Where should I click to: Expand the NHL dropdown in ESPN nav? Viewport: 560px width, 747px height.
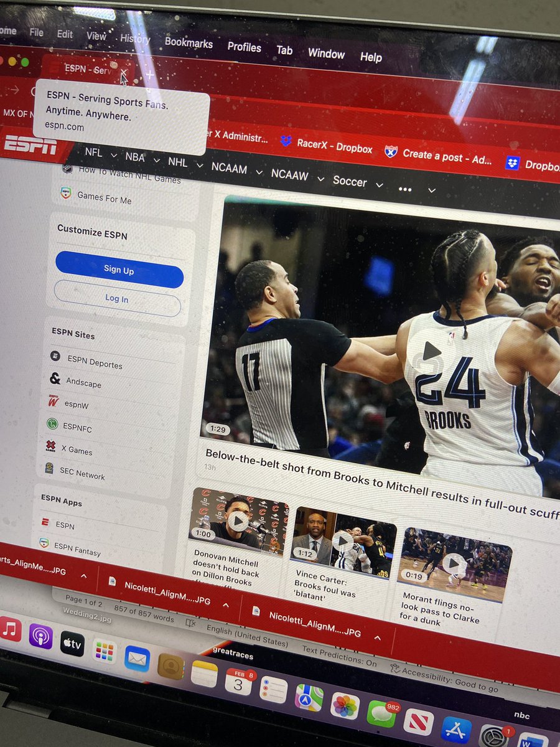199,165
